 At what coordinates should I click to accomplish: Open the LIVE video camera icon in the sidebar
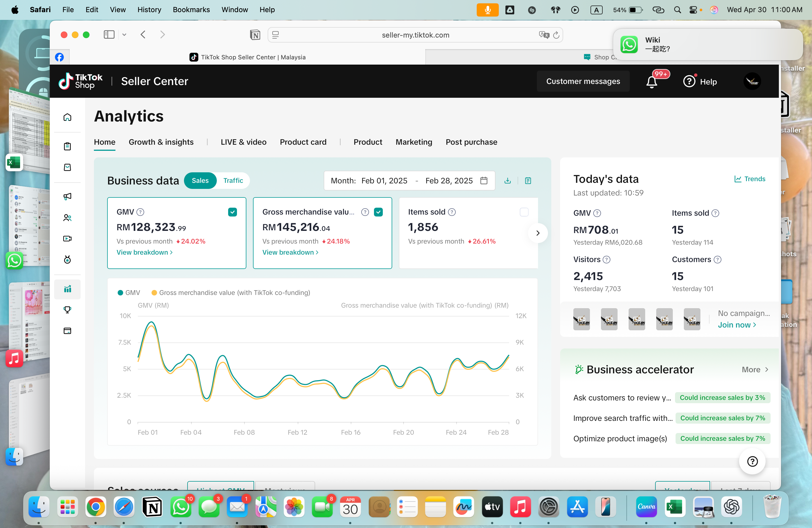tap(67, 238)
